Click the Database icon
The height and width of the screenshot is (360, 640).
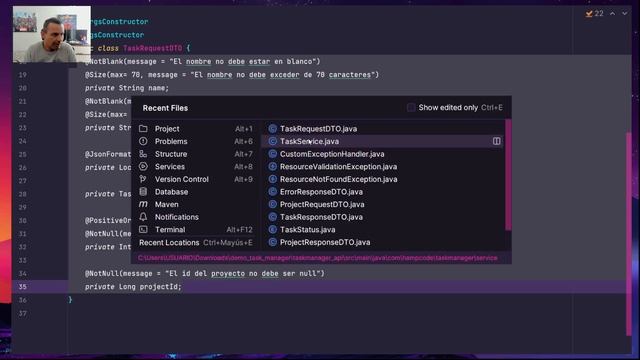coord(143,192)
